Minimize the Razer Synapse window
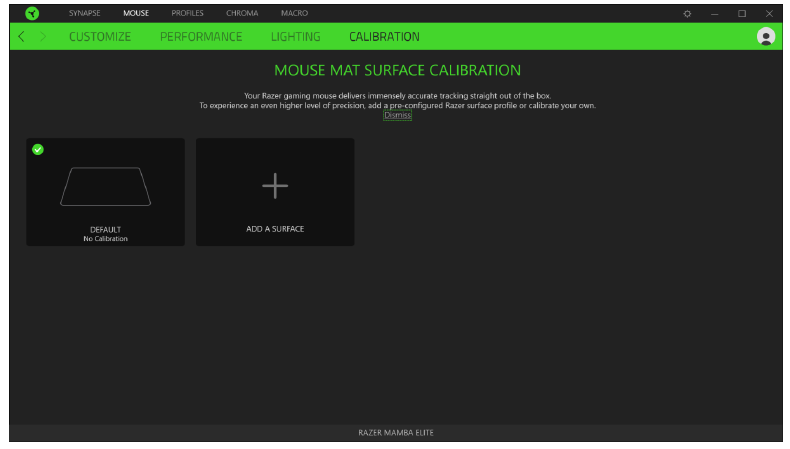 click(714, 14)
